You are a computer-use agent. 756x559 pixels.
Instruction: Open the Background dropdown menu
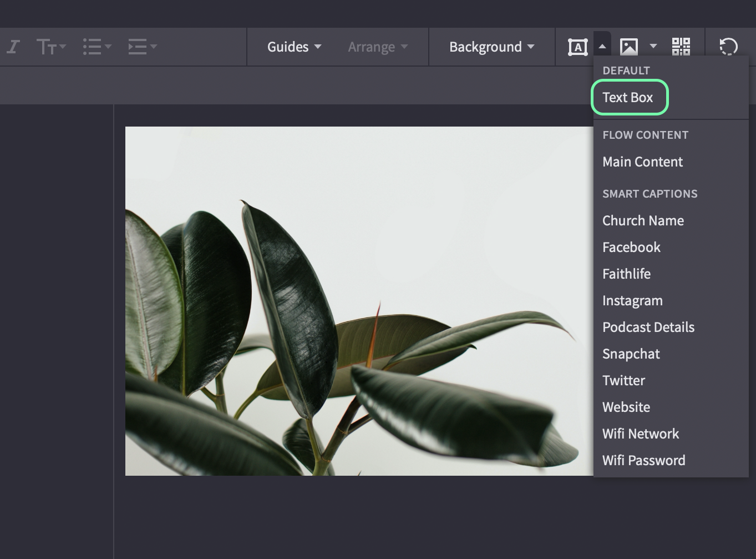491,47
